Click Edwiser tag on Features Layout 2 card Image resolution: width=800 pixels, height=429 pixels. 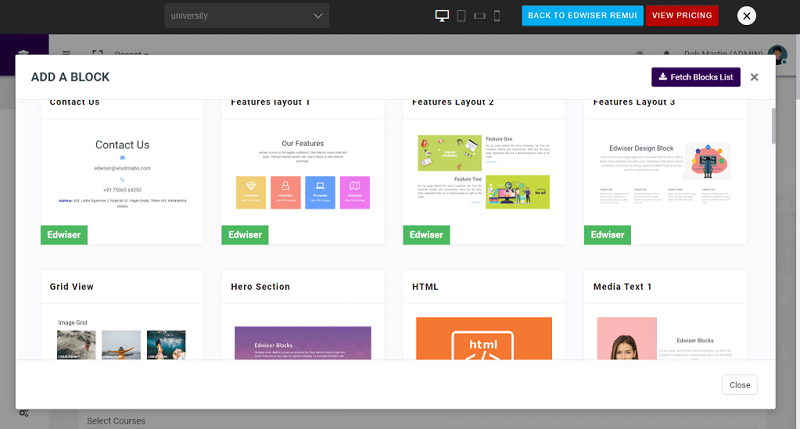tap(426, 235)
